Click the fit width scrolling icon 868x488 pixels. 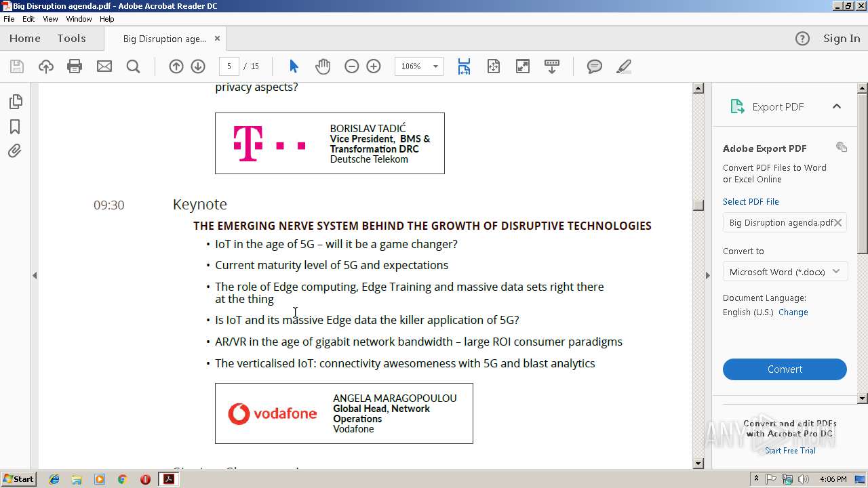click(464, 66)
